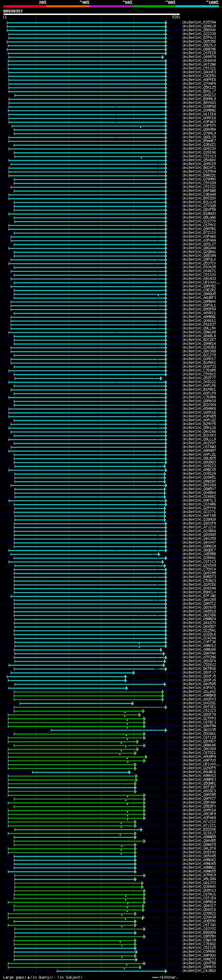This screenshot has height=980, width=222.
Task: Select label UniRef100_Q1L642
Action: (199, 691)
